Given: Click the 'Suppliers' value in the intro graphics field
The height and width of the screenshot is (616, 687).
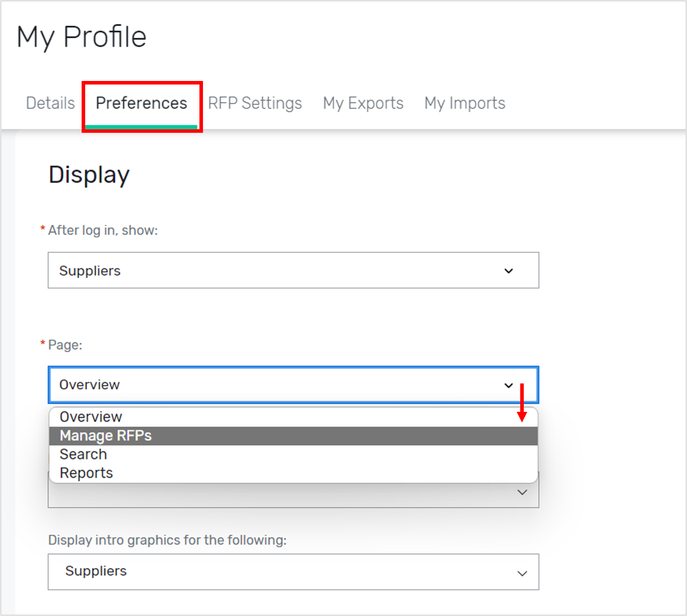Looking at the screenshot, I should click(95, 572).
